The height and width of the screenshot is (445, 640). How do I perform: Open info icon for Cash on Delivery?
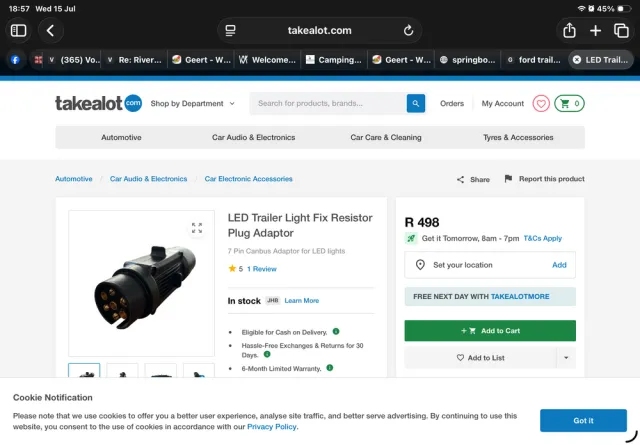(336, 332)
